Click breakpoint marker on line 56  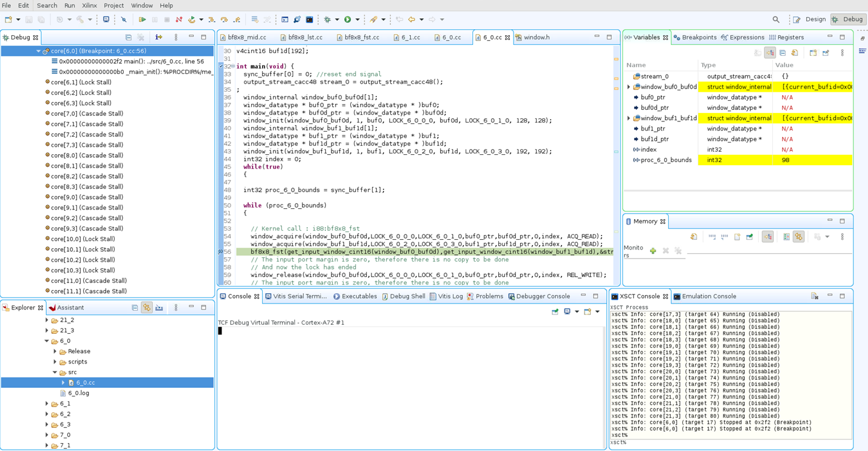[x=220, y=252]
